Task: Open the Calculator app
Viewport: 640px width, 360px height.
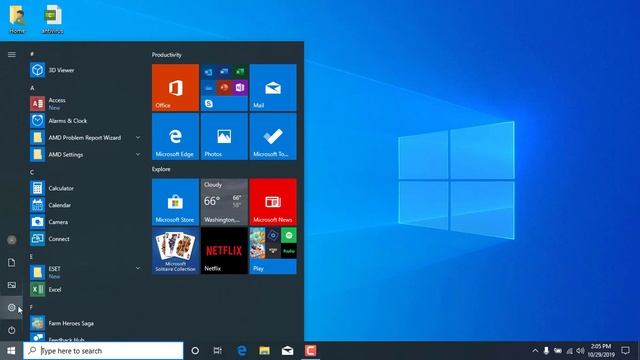Action: point(86,188)
